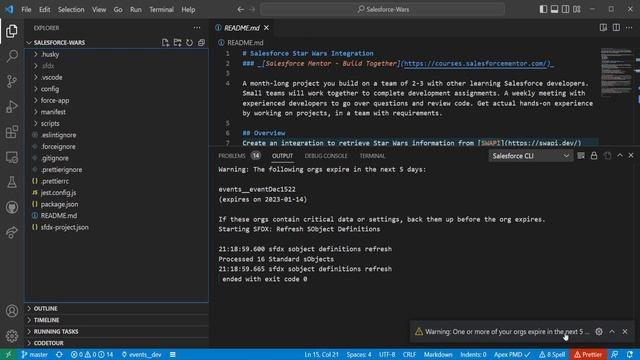Collapse all folders in explorer
This screenshot has height=360, width=640.
201,42
